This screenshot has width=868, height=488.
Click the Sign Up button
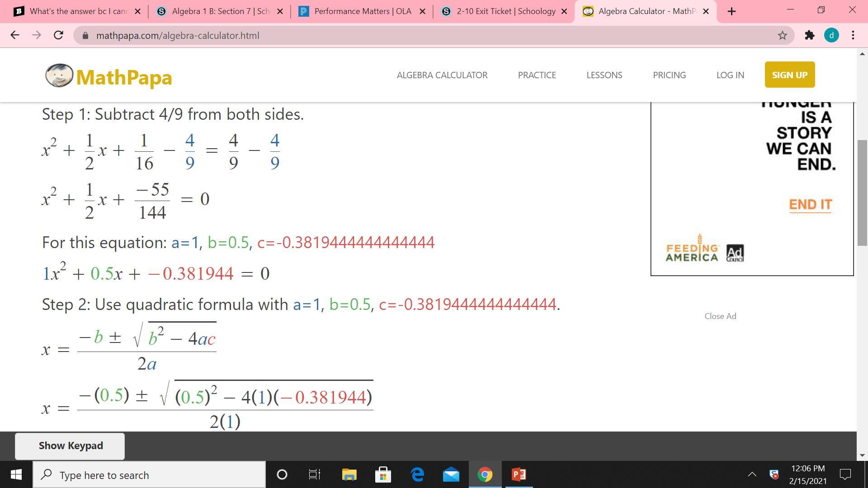789,75
